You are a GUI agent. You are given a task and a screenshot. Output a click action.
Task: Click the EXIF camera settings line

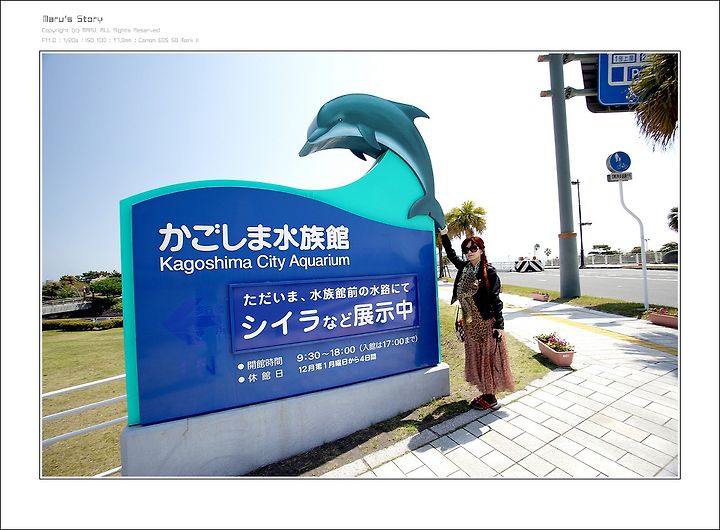(120, 40)
